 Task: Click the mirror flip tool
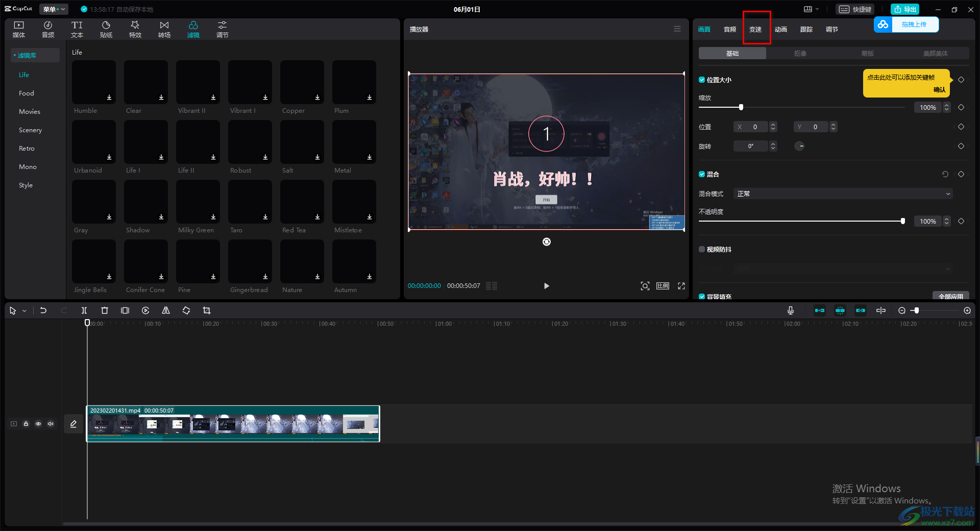click(x=166, y=310)
